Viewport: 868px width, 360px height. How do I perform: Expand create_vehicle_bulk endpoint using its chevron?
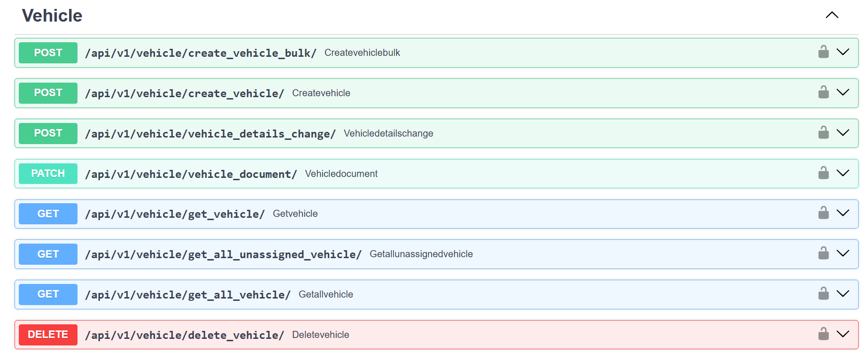tap(843, 52)
